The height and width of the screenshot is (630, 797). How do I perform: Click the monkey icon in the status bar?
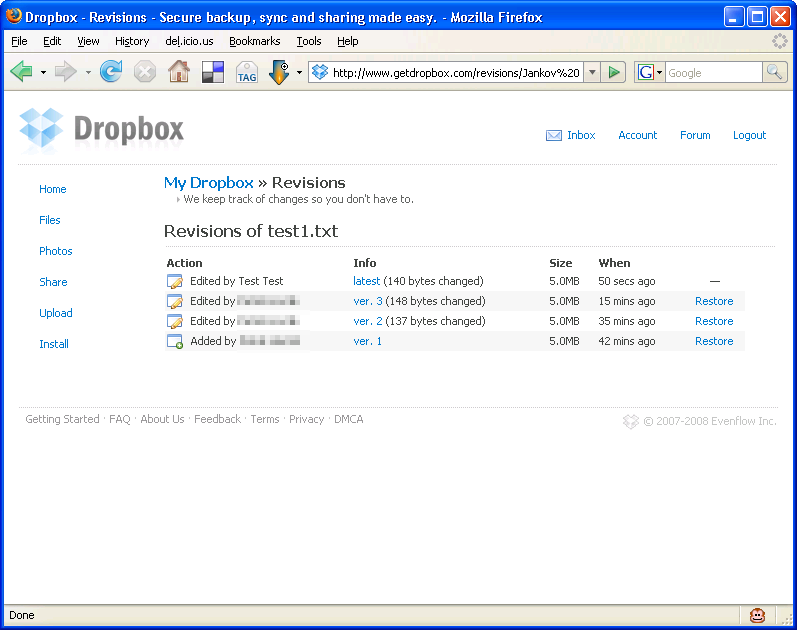(x=757, y=615)
